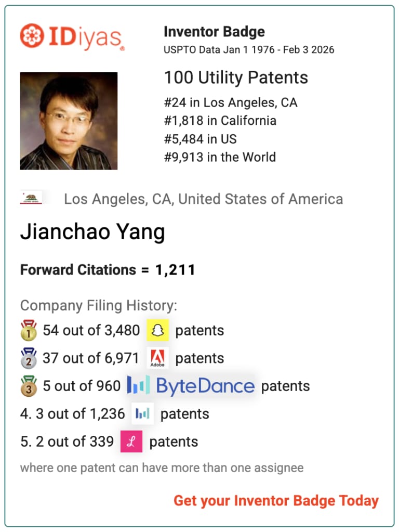Click the California state flag icon
The height and width of the screenshot is (532, 399).
coord(31,198)
